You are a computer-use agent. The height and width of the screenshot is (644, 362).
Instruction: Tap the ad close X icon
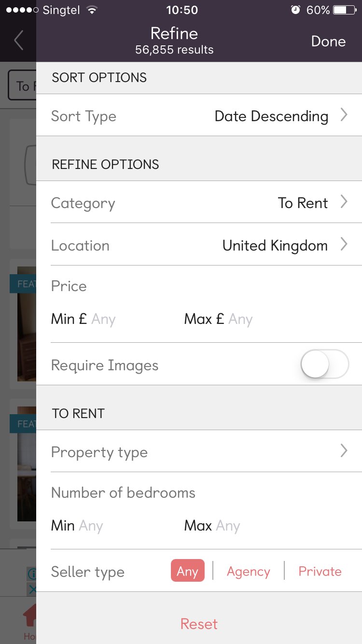click(x=31, y=589)
